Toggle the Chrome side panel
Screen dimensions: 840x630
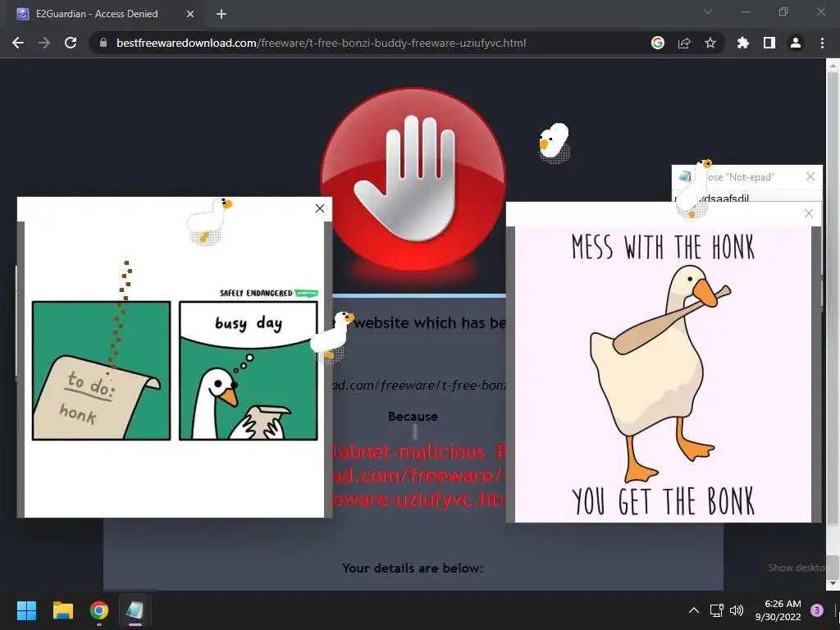(769, 43)
